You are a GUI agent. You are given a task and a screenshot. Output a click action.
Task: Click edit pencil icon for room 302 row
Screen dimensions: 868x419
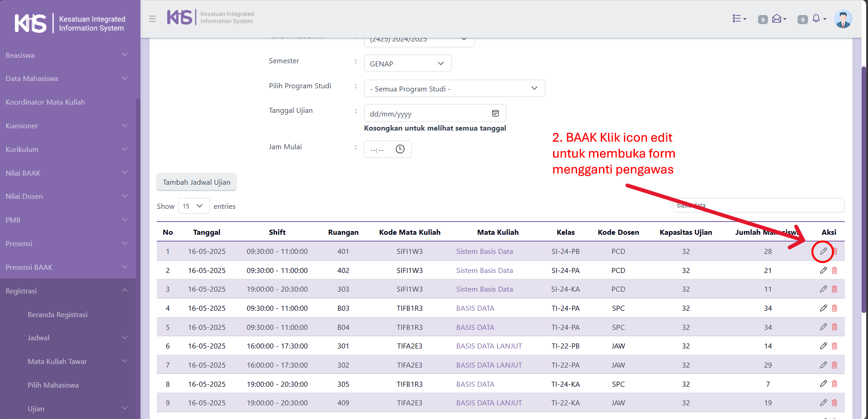pyautogui.click(x=823, y=365)
